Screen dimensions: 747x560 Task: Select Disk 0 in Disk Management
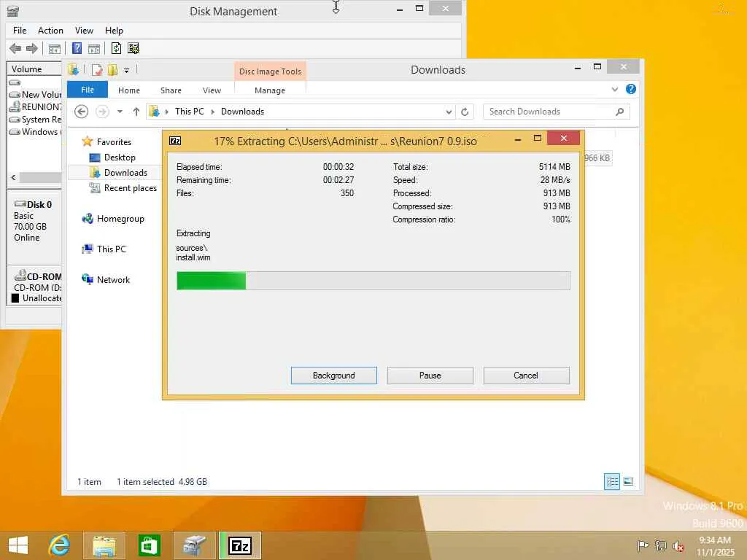click(34, 221)
